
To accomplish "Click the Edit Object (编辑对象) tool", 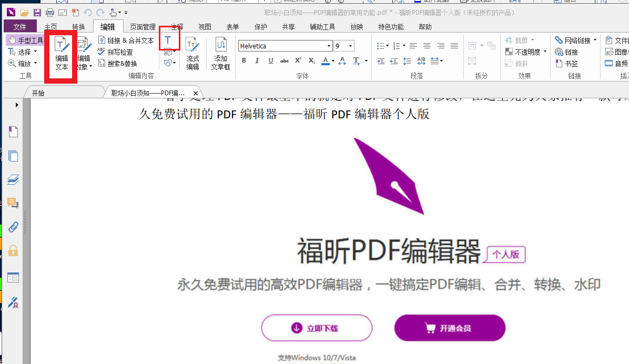I will 84,54.
